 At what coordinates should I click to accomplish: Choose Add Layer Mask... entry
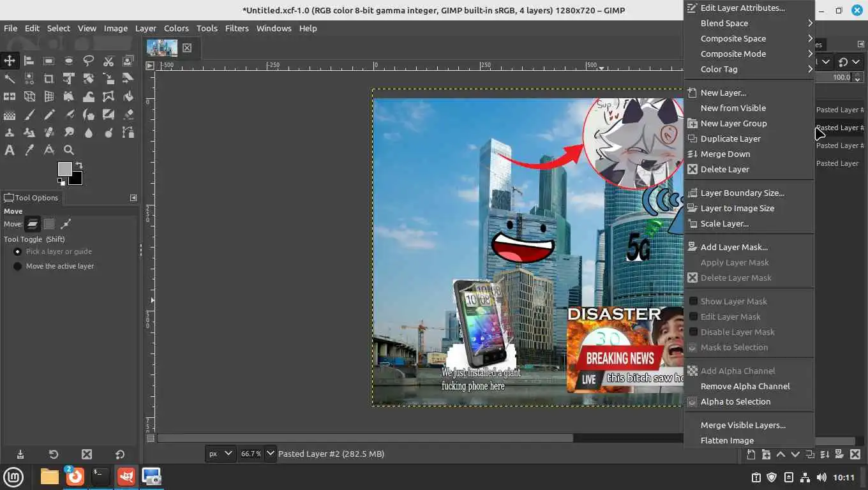[749, 247]
